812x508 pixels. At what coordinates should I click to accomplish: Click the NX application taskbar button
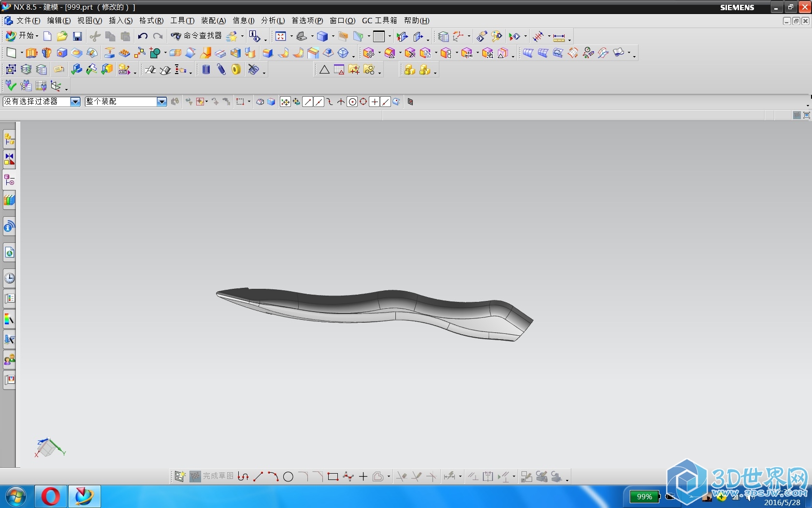[84, 497]
